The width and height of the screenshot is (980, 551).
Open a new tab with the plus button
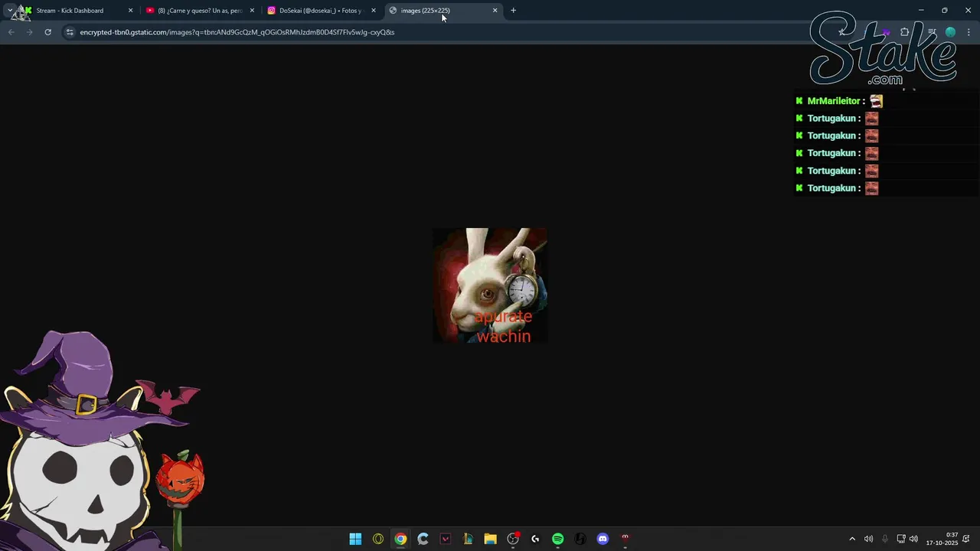click(513, 11)
